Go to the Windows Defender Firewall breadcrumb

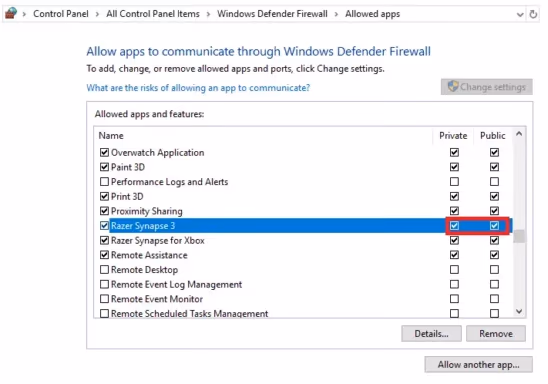click(272, 14)
